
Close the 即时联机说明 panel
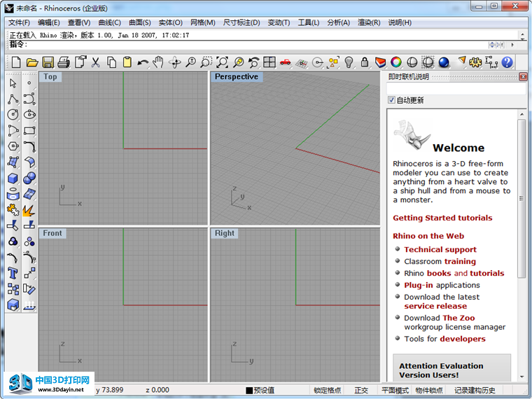(523, 77)
